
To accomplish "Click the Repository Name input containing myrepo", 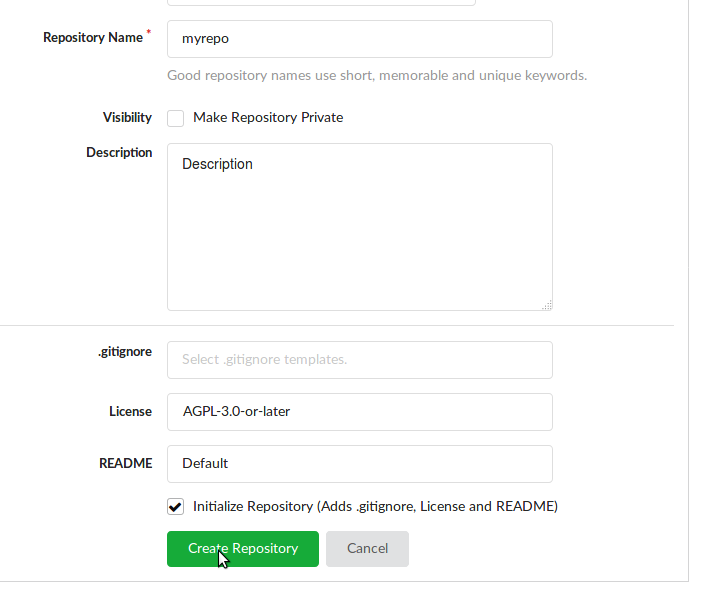I will (360, 39).
